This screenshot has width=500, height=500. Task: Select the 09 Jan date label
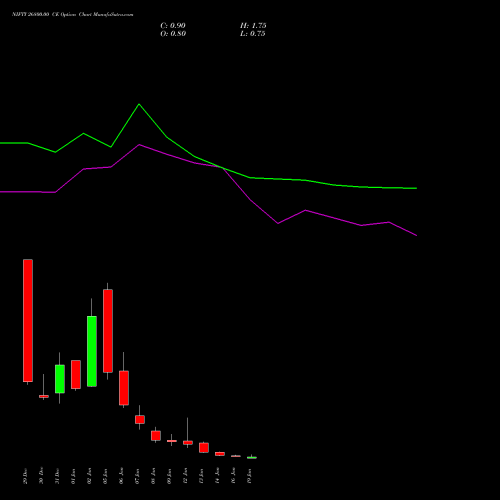[170, 476]
